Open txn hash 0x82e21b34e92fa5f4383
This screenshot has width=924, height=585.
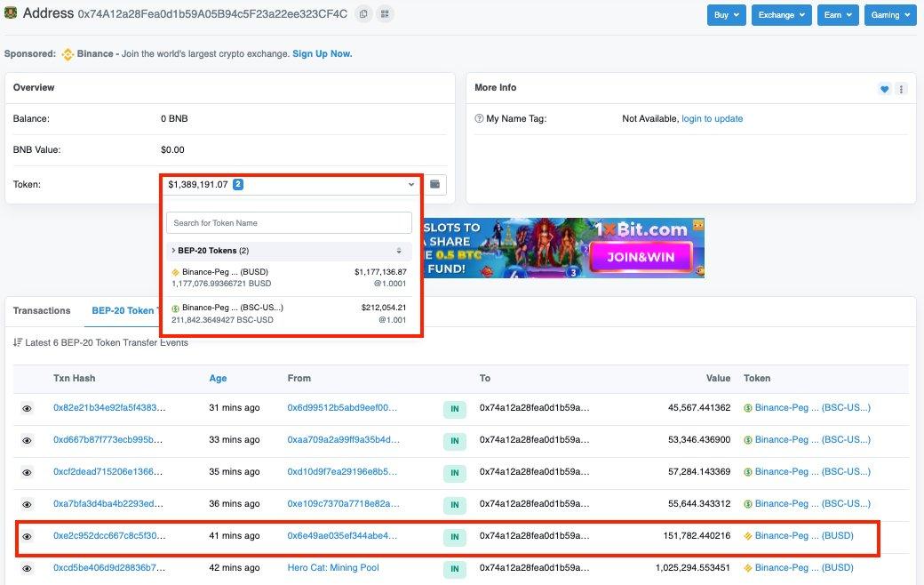[109, 407]
